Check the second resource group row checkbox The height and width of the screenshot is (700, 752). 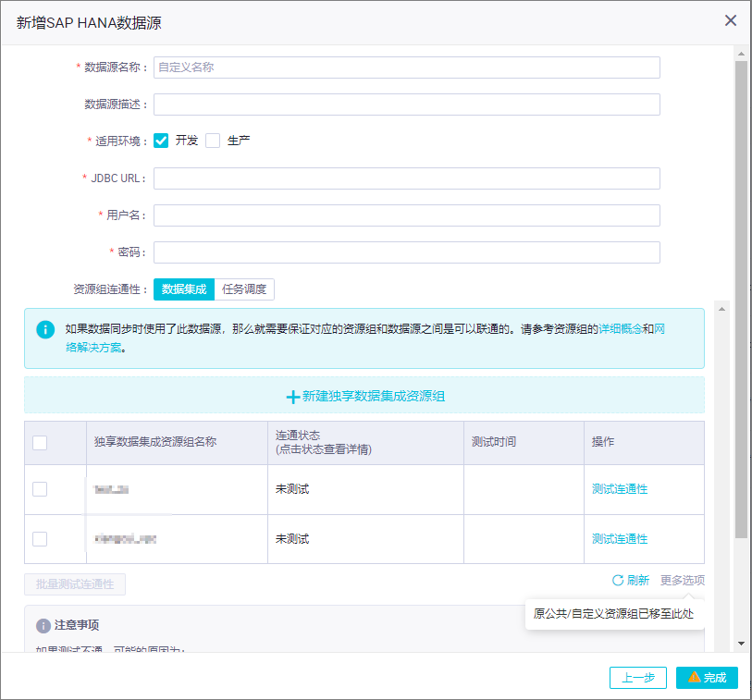coord(40,539)
